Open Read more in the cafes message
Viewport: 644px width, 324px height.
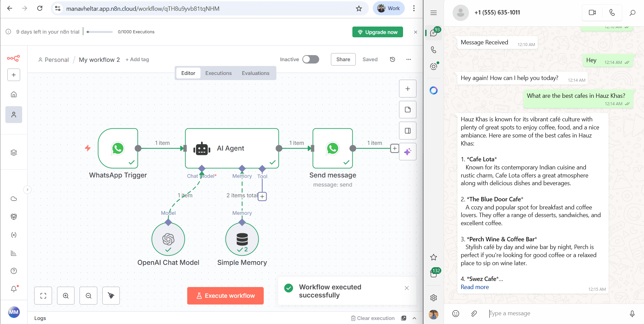(x=474, y=287)
